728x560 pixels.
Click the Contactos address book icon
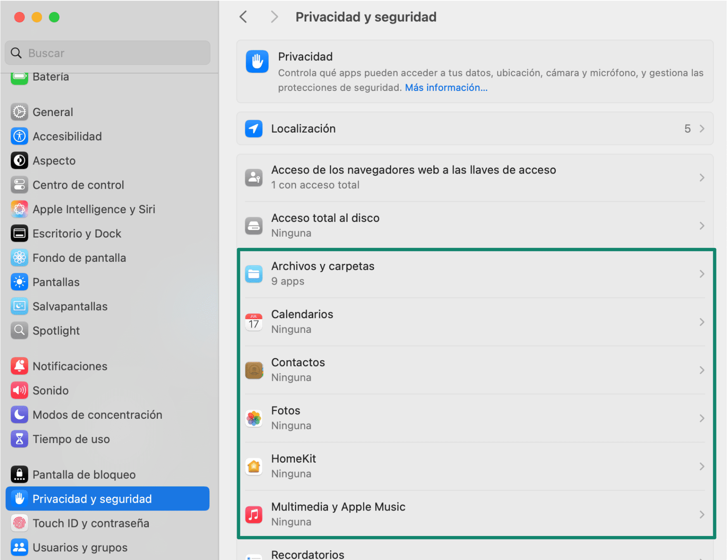[x=254, y=370]
